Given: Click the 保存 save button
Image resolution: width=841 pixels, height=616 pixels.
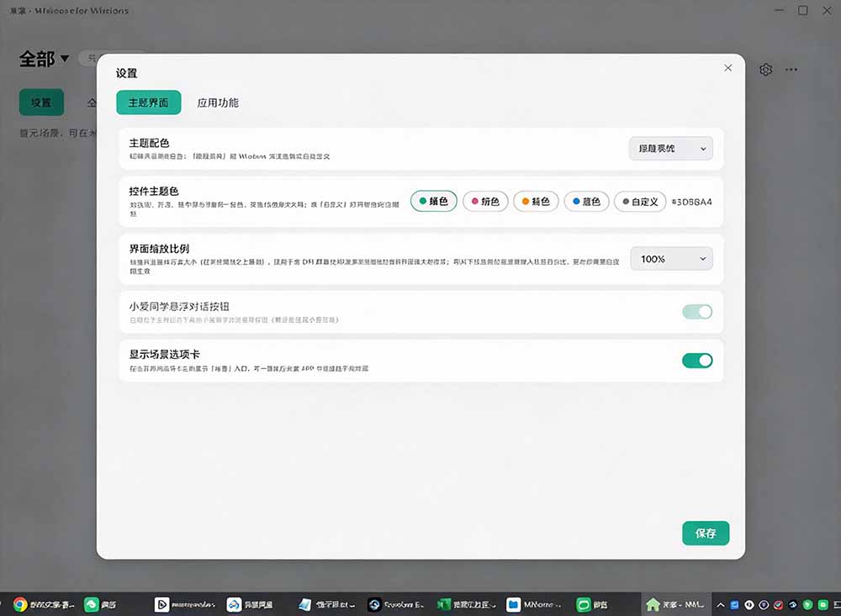Looking at the screenshot, I should click(x=706, y=533).
